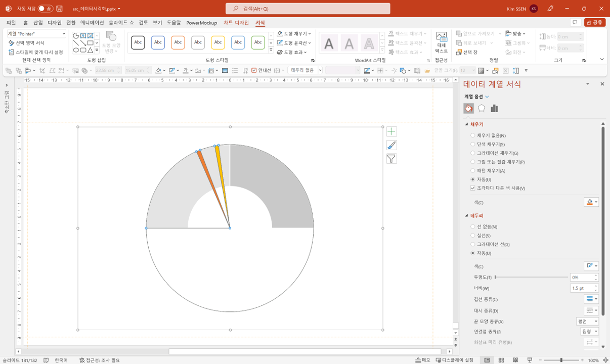The width and height of the screenshot is (610, 364).
Task: Apply the orange-outlined Abc shape style
Action: click(178, 42)
